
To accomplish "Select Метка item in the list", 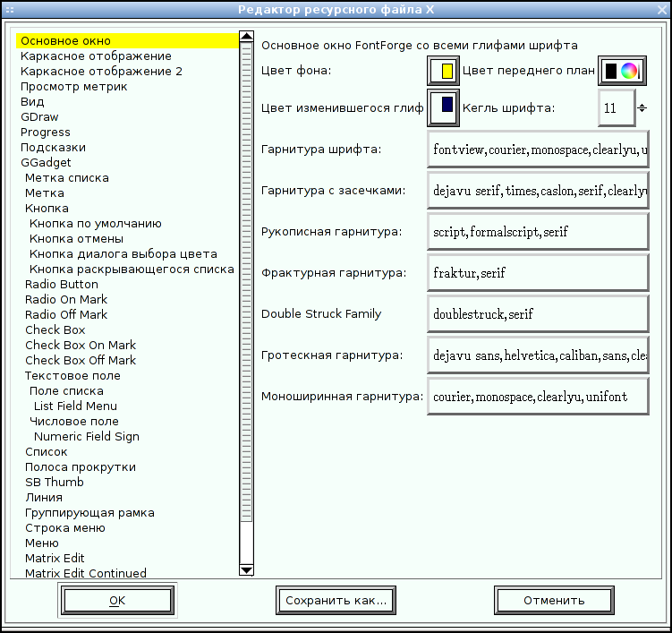I will point(45,193).
